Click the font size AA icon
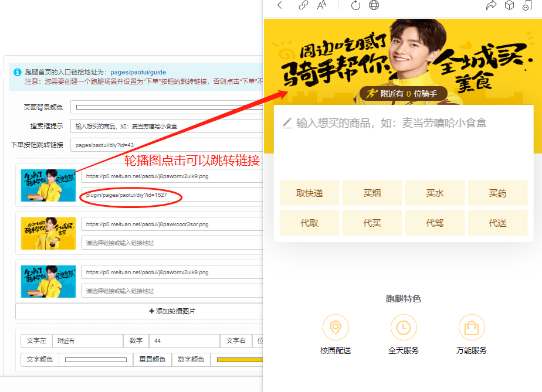This screenshot has height=392, width=542. point(321,5)
